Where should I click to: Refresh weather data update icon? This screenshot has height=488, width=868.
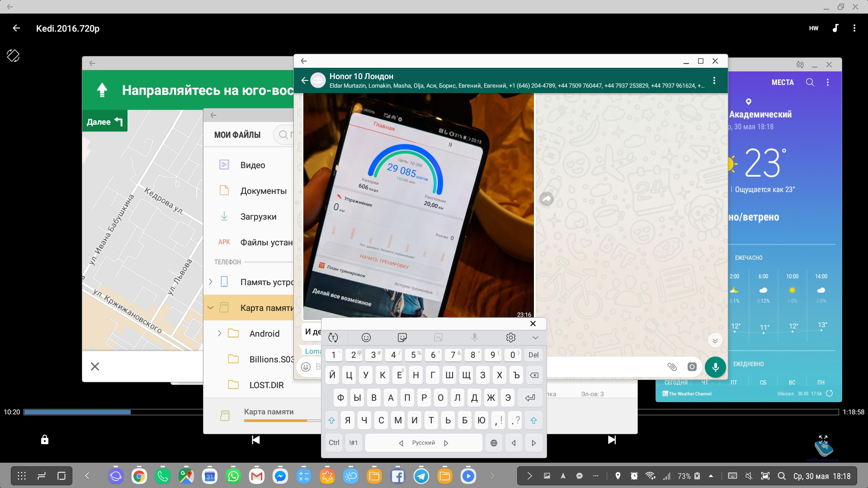830,394
